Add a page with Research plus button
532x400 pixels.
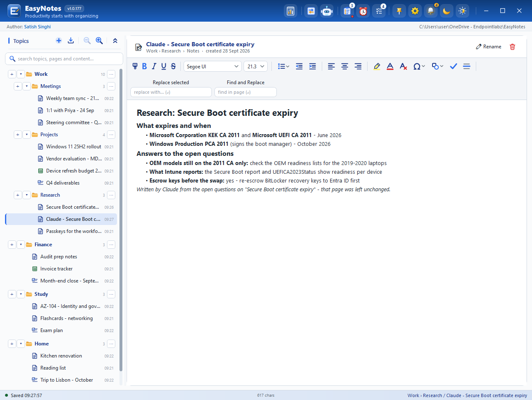point(17,195)
